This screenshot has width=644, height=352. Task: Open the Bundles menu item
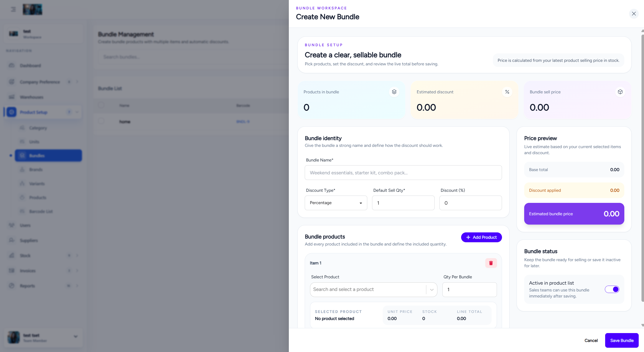[x=48, y=155]
